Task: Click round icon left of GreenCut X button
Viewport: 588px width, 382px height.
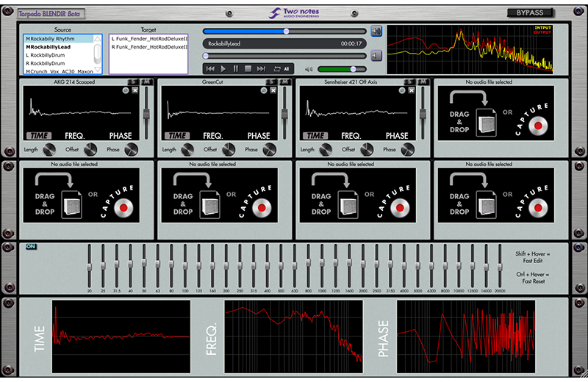Action: 264,90
